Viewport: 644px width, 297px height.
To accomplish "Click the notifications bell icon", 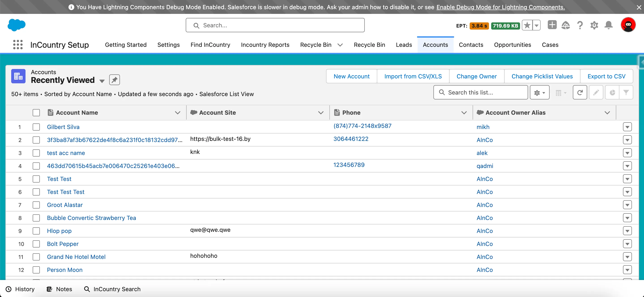I will [x=608, y=25].
